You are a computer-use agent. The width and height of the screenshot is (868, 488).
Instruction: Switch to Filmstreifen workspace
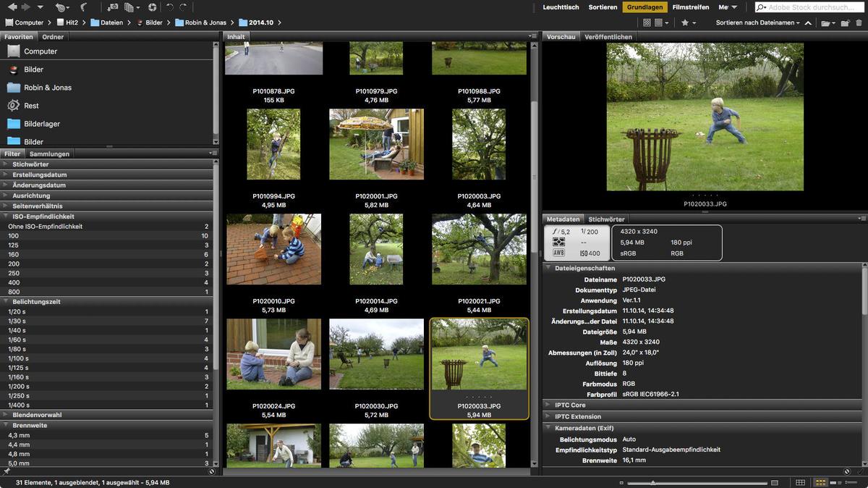pos(690,7)
